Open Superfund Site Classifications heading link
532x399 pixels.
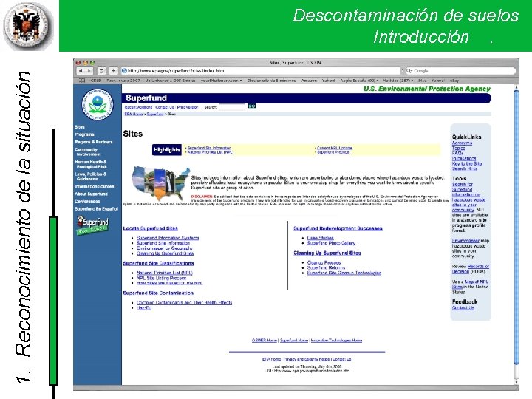pos(158,263)
